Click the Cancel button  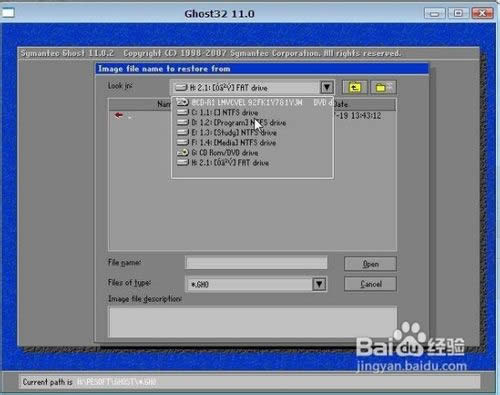point(370,284)
